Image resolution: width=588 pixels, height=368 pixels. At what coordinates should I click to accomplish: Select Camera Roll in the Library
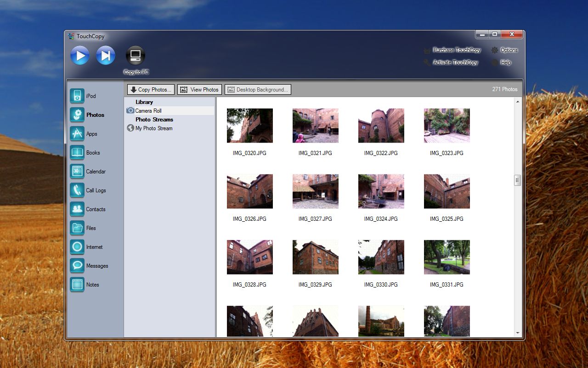(170, 111)
